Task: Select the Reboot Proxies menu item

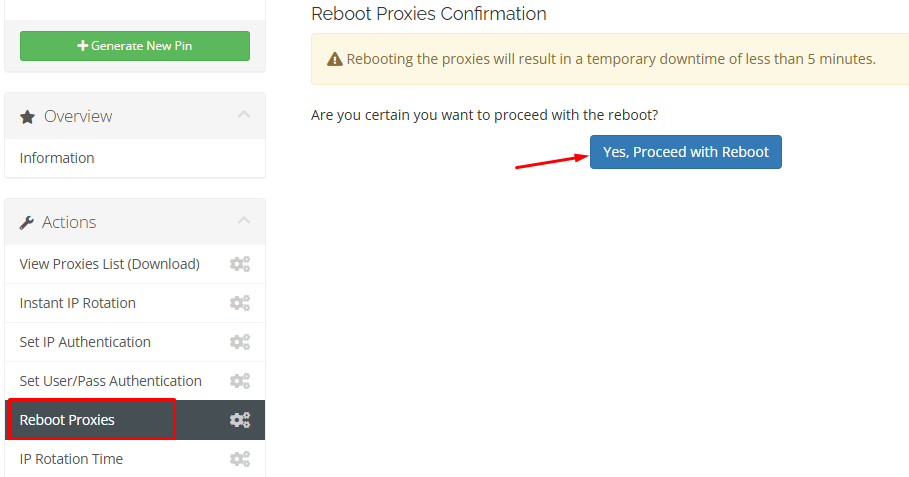Action: point(67,420)
